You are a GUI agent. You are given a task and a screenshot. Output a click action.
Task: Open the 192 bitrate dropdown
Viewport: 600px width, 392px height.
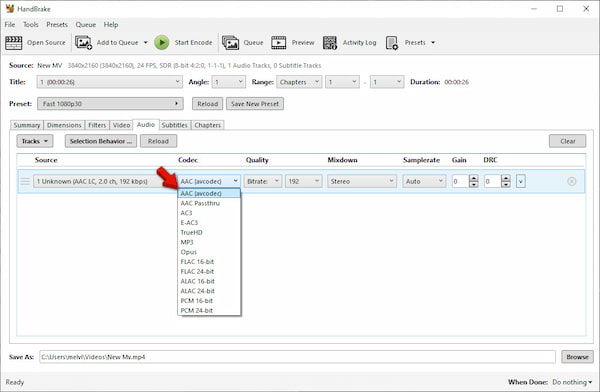[304, 181]
